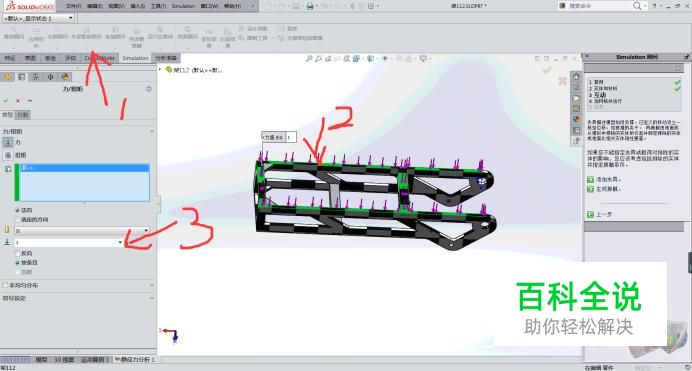Open the static analysis 1 bottom tab
692x371 pixels.
tap(135, 360)
